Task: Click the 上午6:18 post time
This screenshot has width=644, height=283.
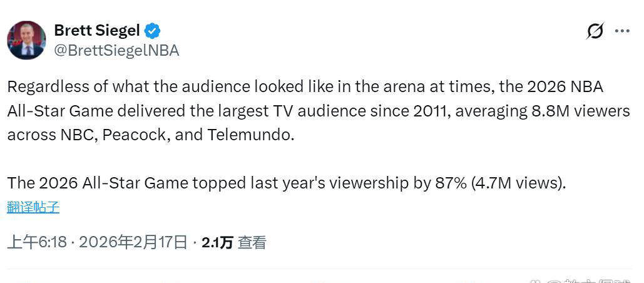Action: pyautogui.click(x=37, y=242)
